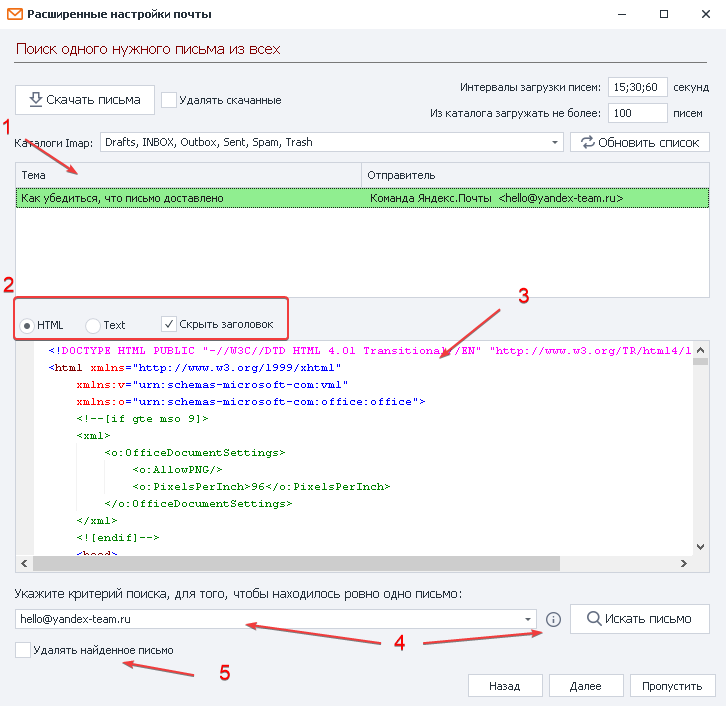Screen dimensions: 726x706
Task: Toggle the Delete downloaded checkbox
Action: pyautogui.click(x=169, y=100)
